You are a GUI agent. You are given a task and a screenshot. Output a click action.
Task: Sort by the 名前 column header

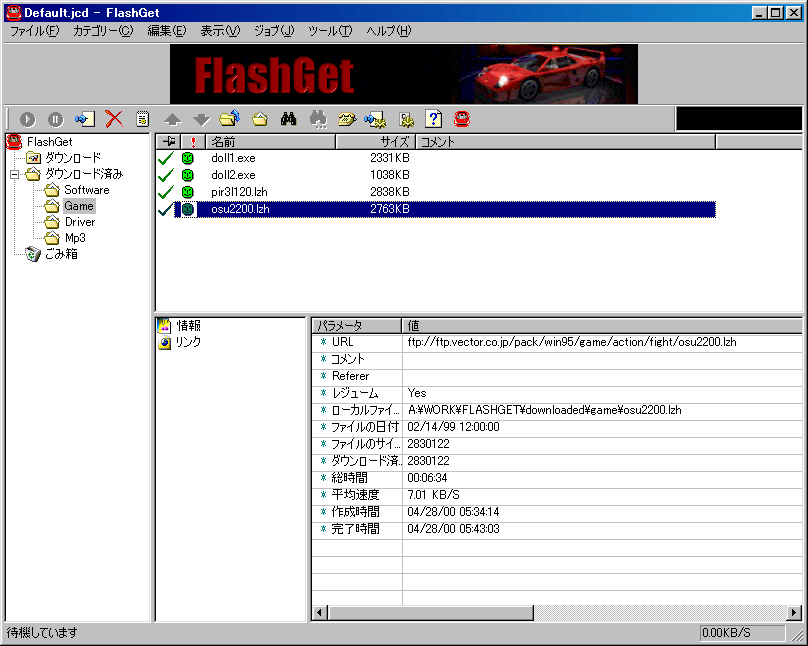[x=271, y=142]
